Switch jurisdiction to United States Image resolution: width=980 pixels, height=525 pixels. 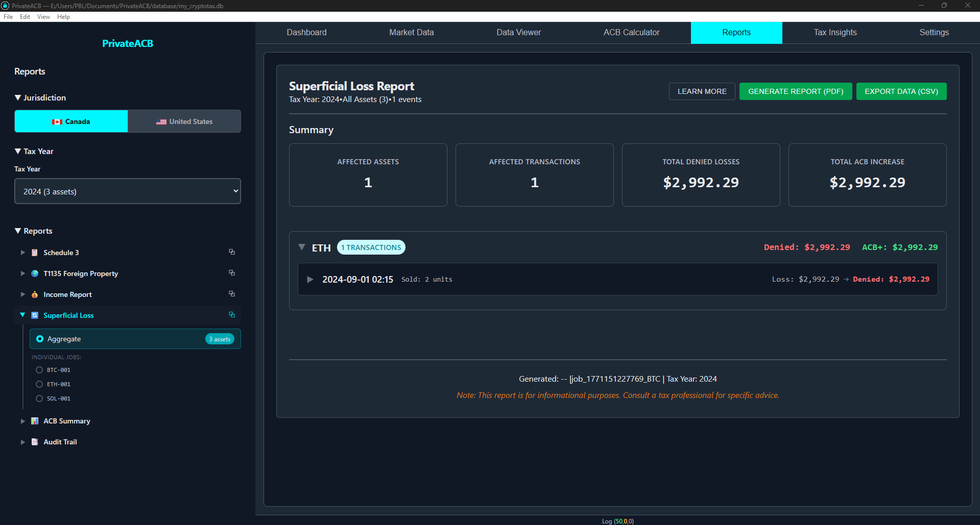[x=184, y=121]
